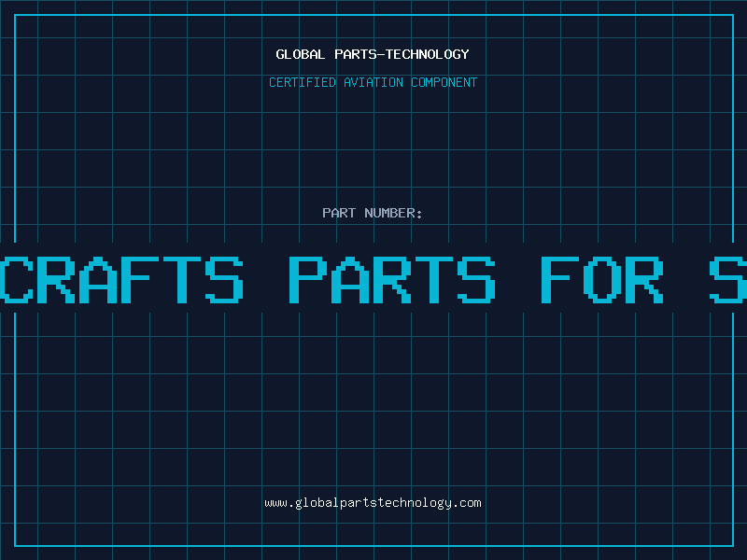Image resolution: width=747 pixels, height=560 pixels.
Task: Click the .com ending of the website URL
Action: 466,503
